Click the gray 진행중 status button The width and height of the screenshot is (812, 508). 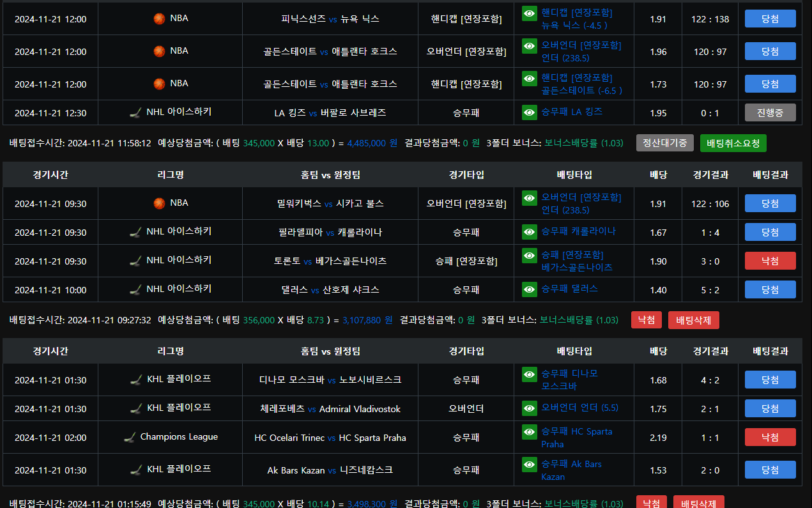tap(770, 112)
